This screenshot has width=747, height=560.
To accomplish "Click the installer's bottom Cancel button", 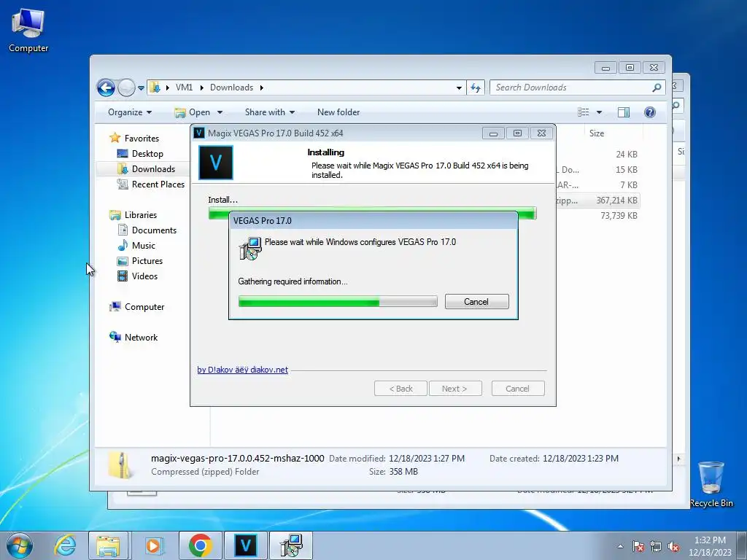I will tap(517, 389).
